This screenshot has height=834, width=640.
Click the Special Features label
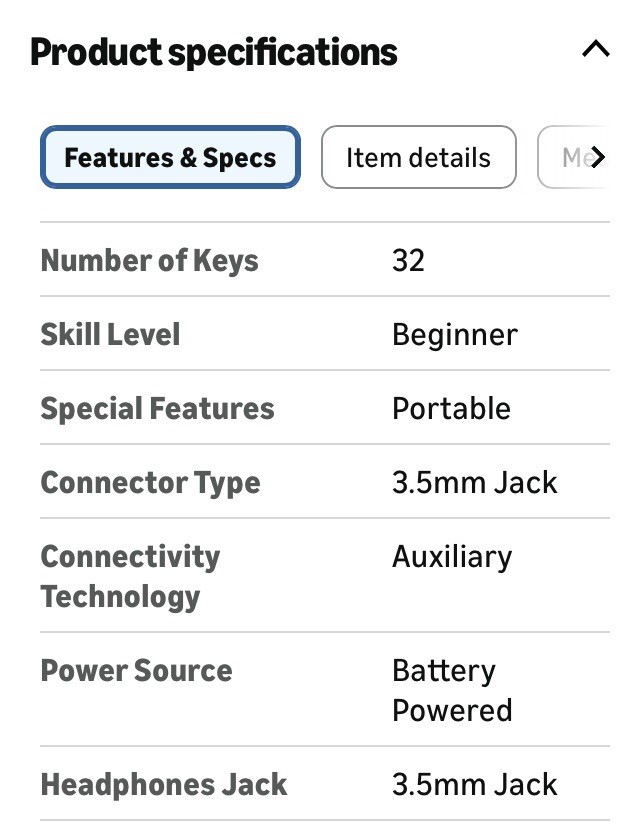[x=157, y=408]
